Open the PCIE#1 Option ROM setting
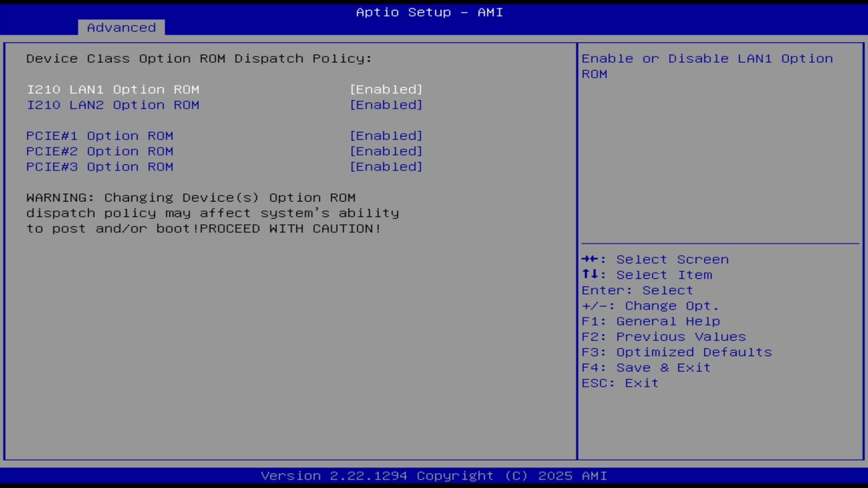 pos(99,136)
